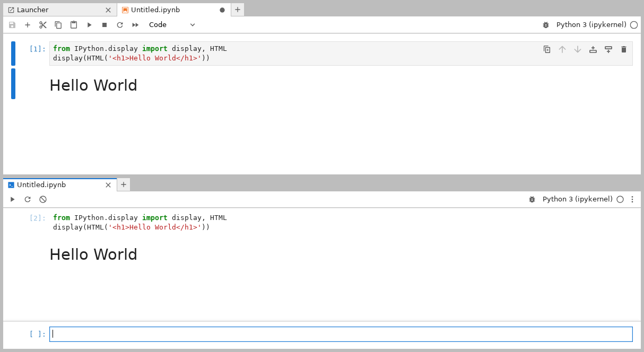644x352 pixels.
Task: Click inside notebook code cell [1]
Action: click(341, 54)
